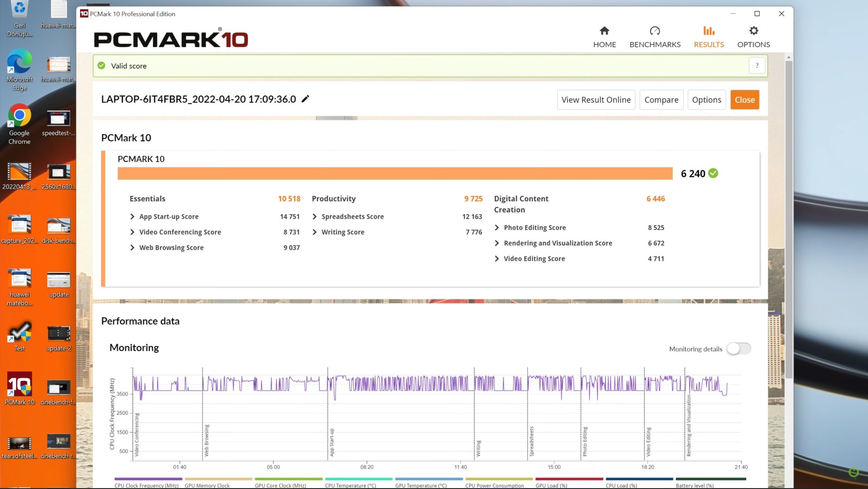
Task: Toggle GPU Core Clock legend series
Action: point(289,483)
